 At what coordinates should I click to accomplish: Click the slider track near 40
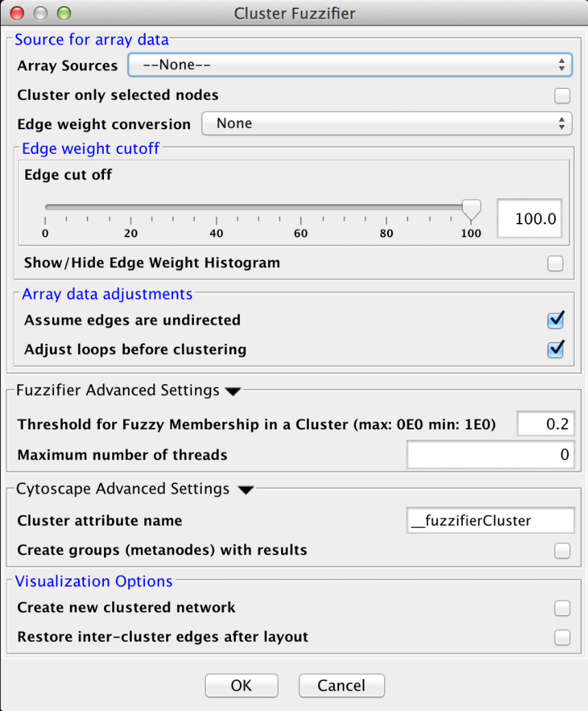pos(216,207)
